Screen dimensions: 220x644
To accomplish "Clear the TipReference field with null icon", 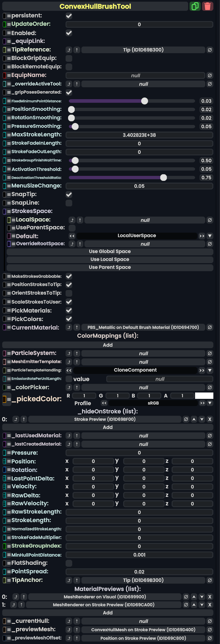I will pos(210,50).
